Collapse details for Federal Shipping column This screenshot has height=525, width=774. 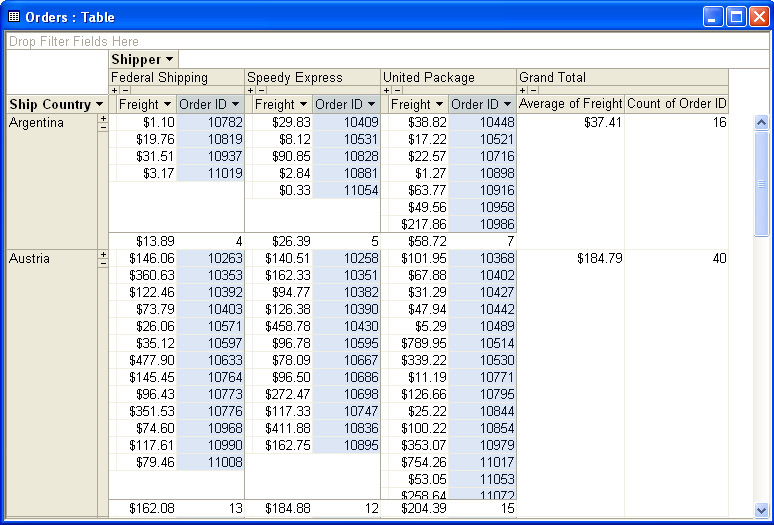coord(124,90)
